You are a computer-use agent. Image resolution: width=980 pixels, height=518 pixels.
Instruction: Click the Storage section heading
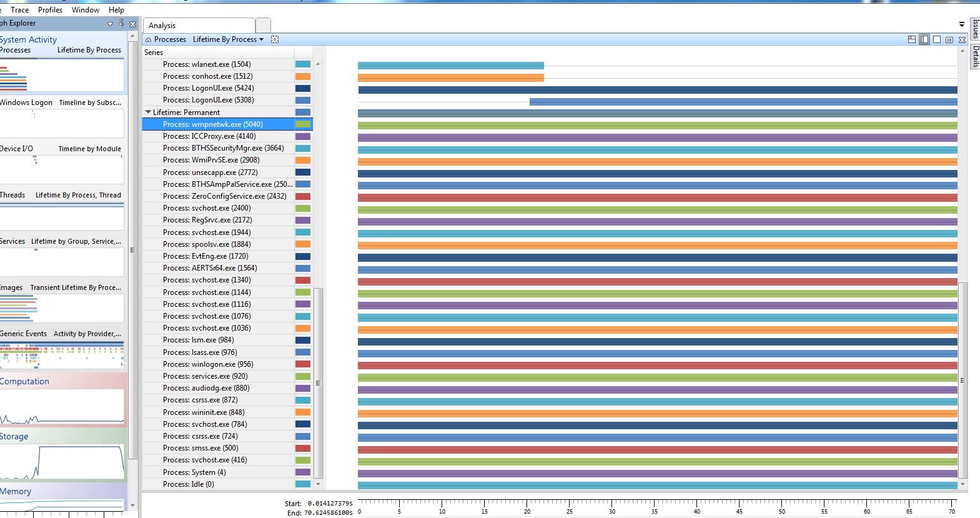coord(14,436)
